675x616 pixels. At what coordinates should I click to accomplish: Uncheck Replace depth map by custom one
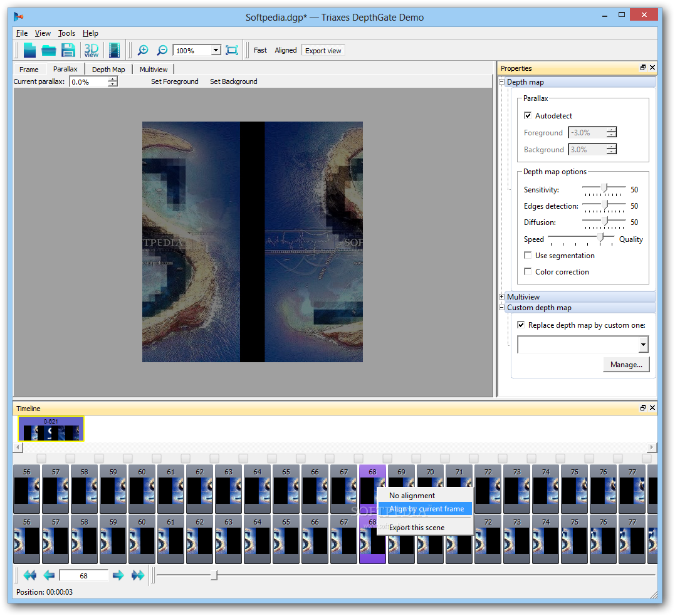click(x=521, y=325)
